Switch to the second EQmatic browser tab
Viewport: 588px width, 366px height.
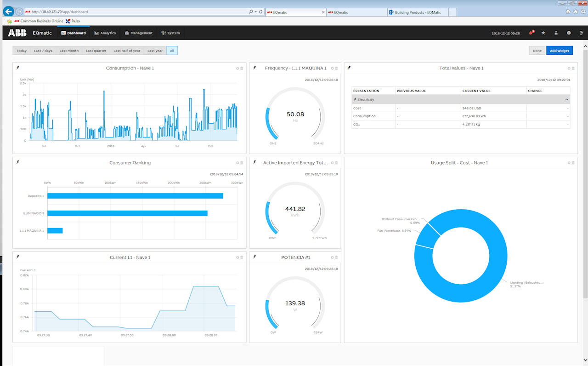click(356, 12)
